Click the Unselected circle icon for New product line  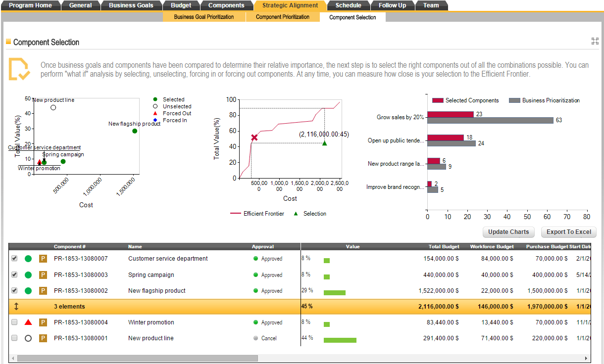coord(28,338)
